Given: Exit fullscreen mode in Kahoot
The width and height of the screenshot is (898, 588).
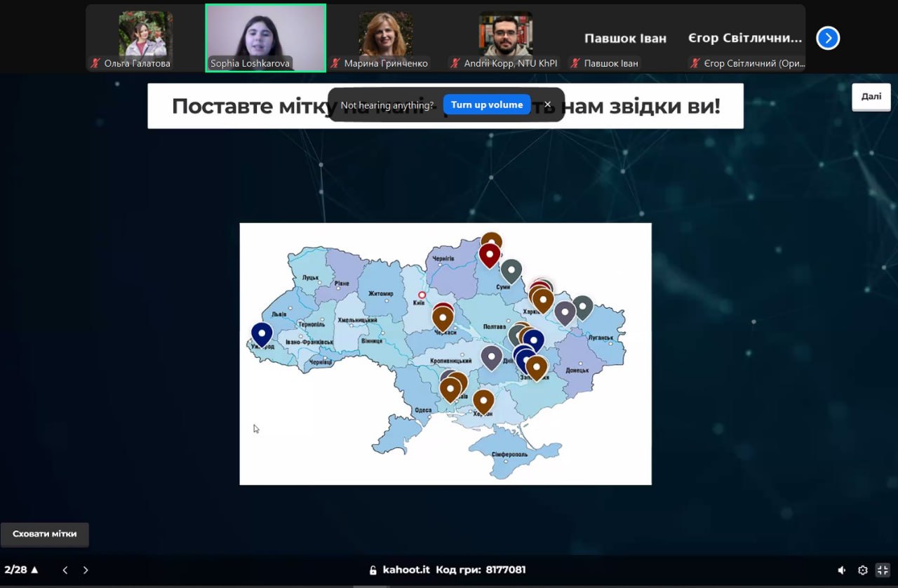Looking at the screenshot, I should (x=883, y=570).
